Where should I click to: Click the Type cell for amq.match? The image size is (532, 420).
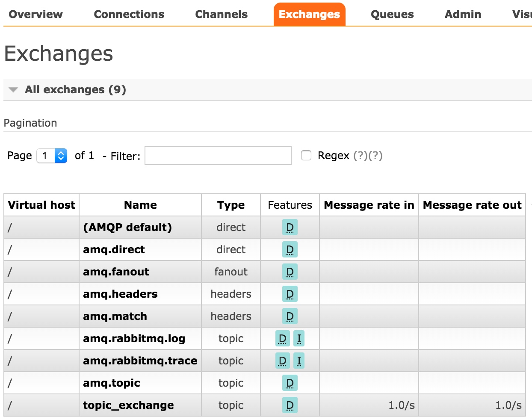coord(231,316)
